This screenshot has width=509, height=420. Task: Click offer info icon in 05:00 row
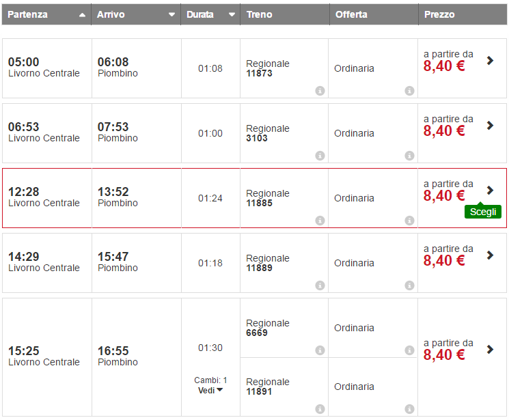[409, 91]
